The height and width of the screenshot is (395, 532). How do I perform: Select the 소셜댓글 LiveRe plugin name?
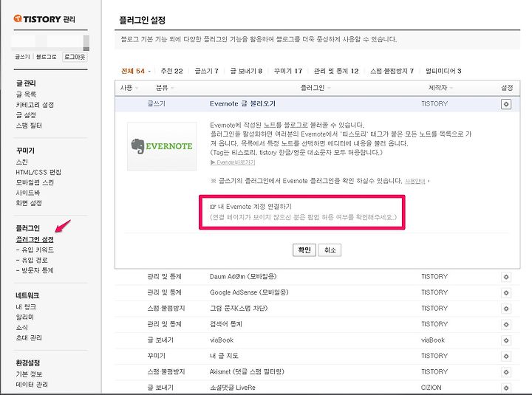[233, 388]
